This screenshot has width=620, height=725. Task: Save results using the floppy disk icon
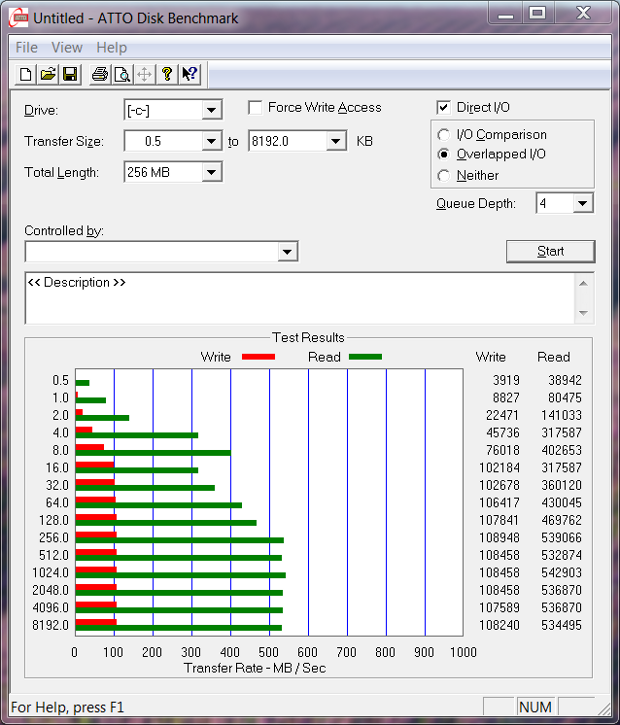(x=70, y=74)
